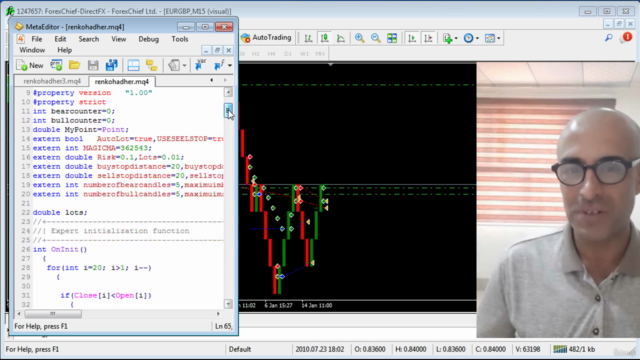Select the MN timeframe button
The image size is (640, 360).
click(320, 54)
